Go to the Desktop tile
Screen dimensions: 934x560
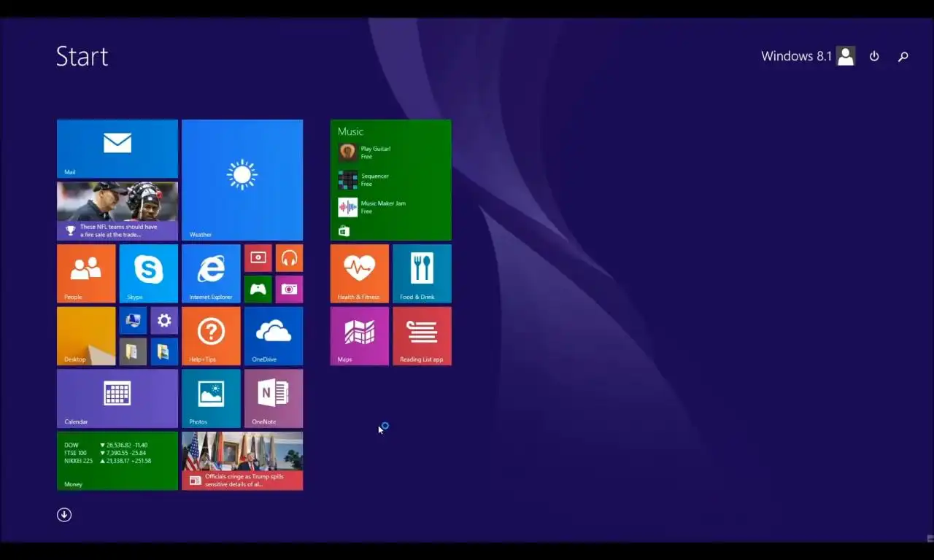86,336
